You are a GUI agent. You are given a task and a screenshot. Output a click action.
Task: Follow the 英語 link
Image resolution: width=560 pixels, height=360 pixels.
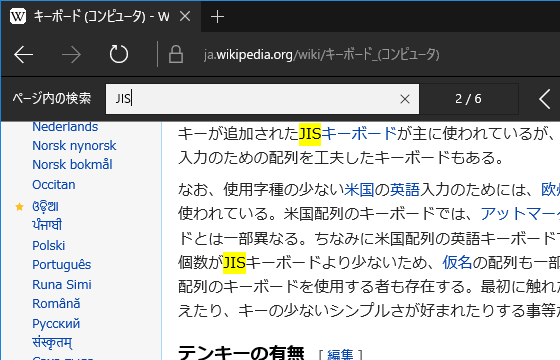point(405,190)
